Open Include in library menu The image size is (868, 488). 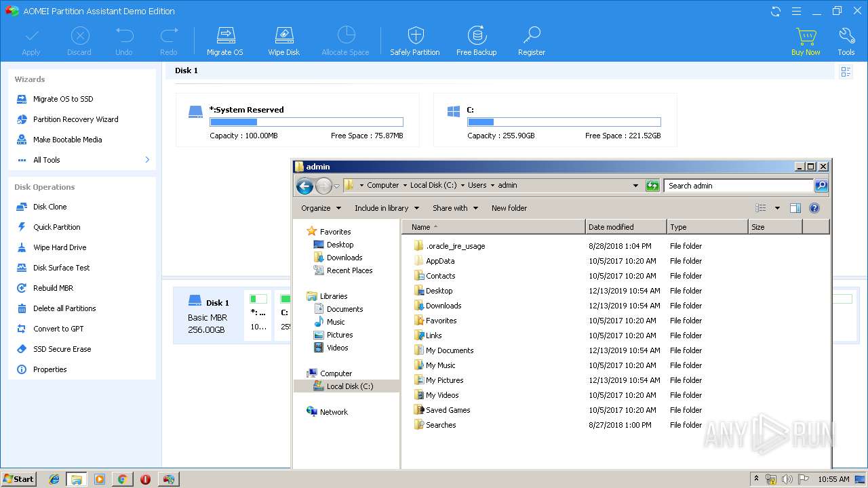point(387,208)
